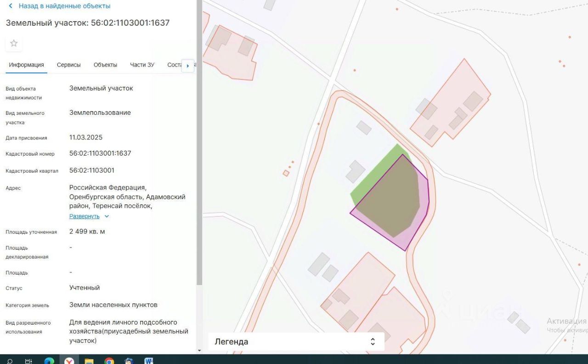Viewport: 588px width, 364px height.
Task: Open Task View in the taskbar
Action: point(28,361)
